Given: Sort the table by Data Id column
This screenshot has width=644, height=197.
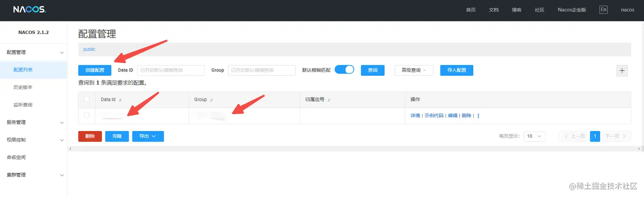Looking at the screenshot, I should (120, 100).
